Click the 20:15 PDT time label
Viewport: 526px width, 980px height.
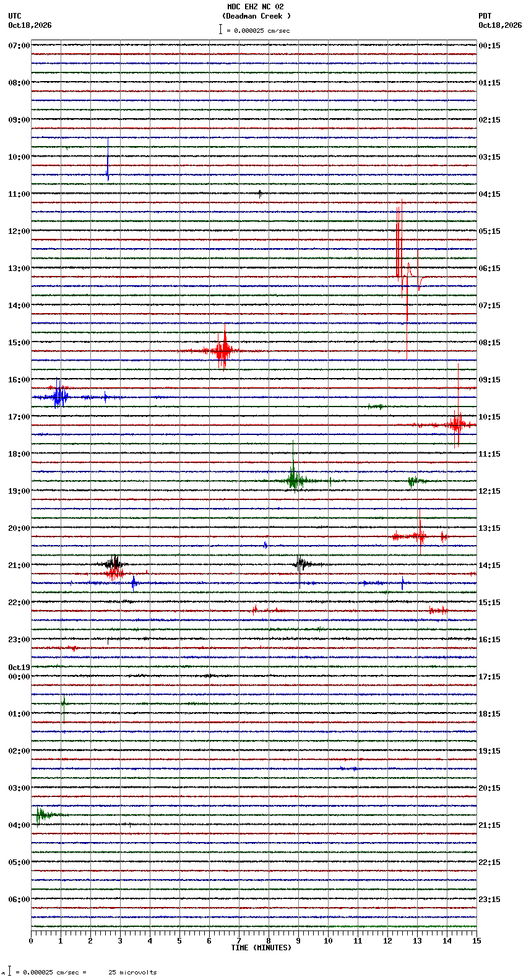(x=489, y=788)
